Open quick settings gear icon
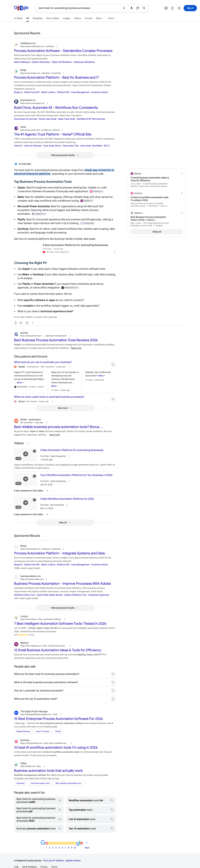 point(166,8)
